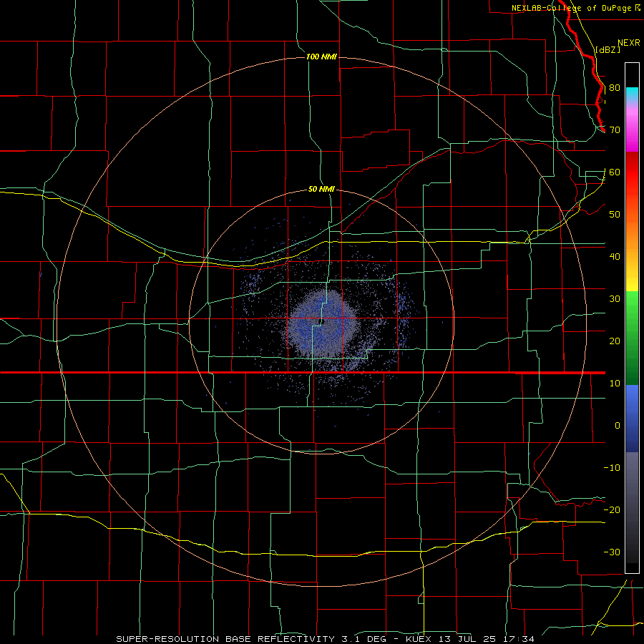Click the NEXLAB-College of DuPage credit text
Image resolution: width=644 pixels, height=644 pixels.
(x=572, y=8)
